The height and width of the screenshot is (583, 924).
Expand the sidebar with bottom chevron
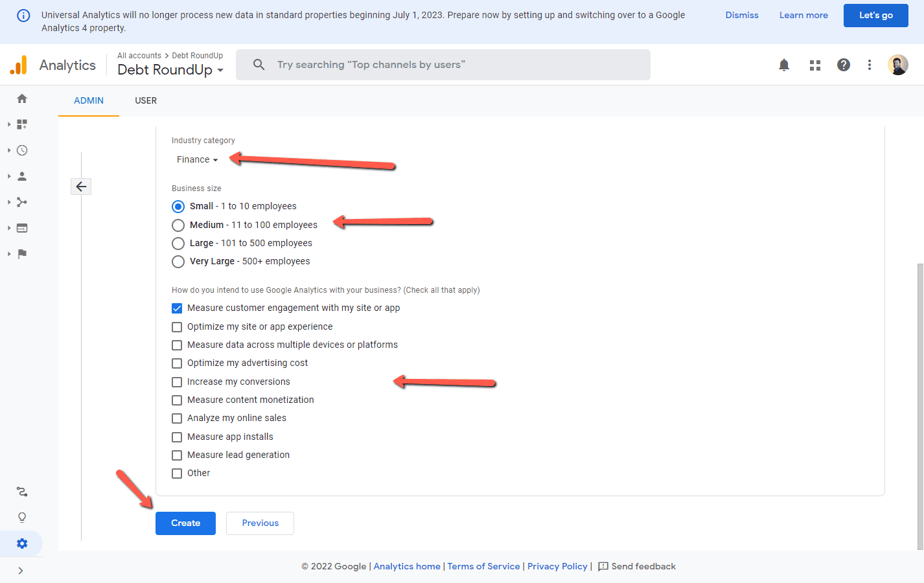pyautogui.click(x=21, y=571)
